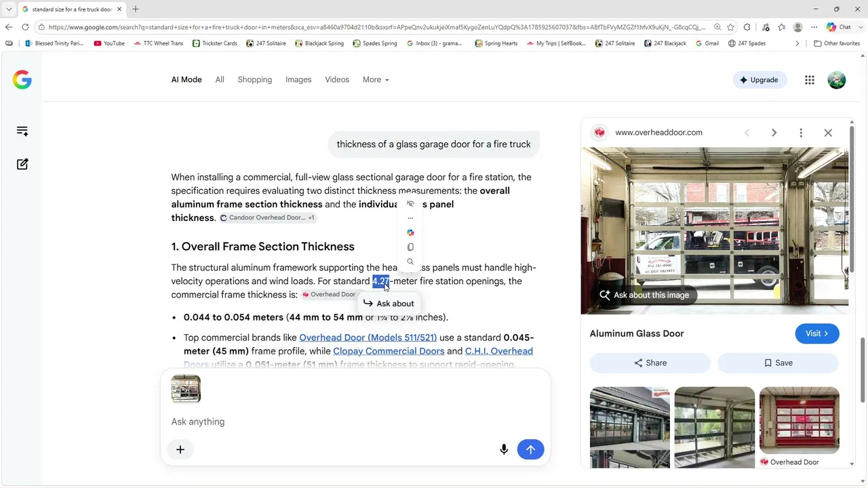Image resolution: width=868 pixels, height=488 pixels.
Task: Go to previous source in side panel
Action: [x=747, y=133]
